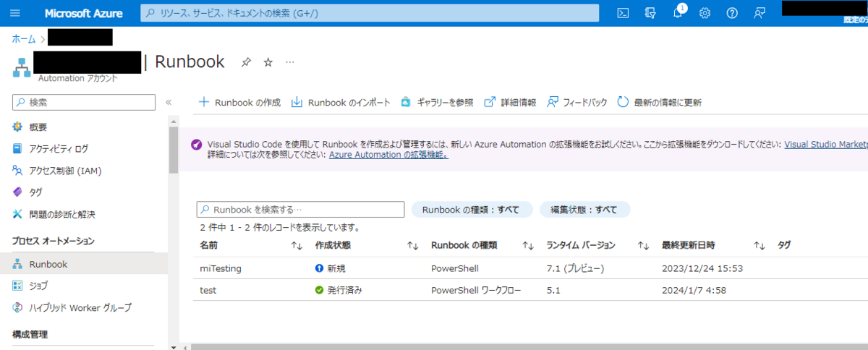Open directories and subscriptions filter icon

650,13
